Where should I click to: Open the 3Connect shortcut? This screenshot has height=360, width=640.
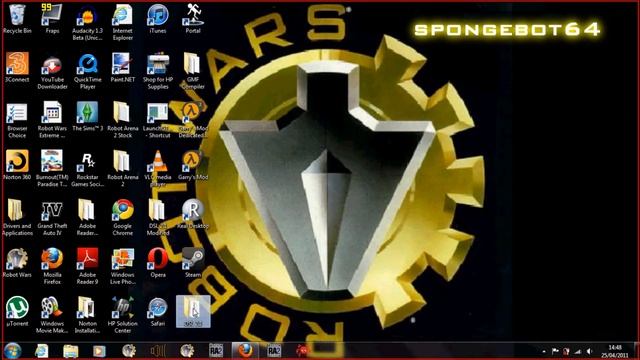pos(17,67)
